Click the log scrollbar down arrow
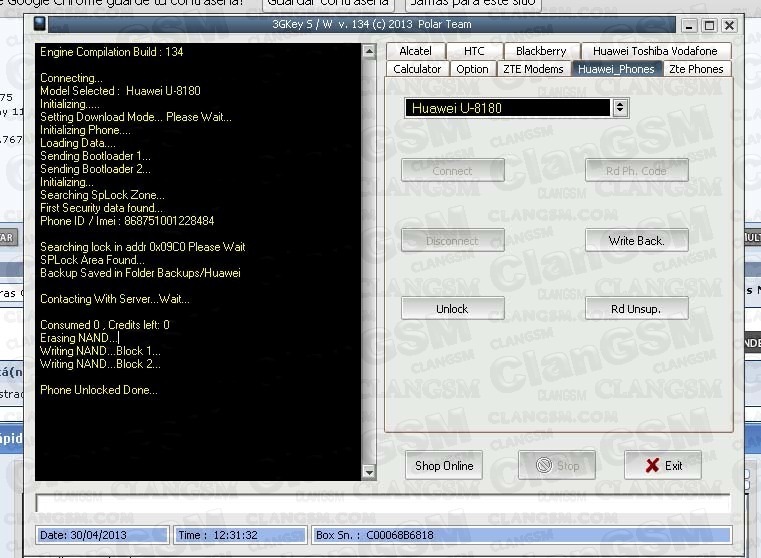The width and height of the screenshot is (761, 558). tap(369, 472)
